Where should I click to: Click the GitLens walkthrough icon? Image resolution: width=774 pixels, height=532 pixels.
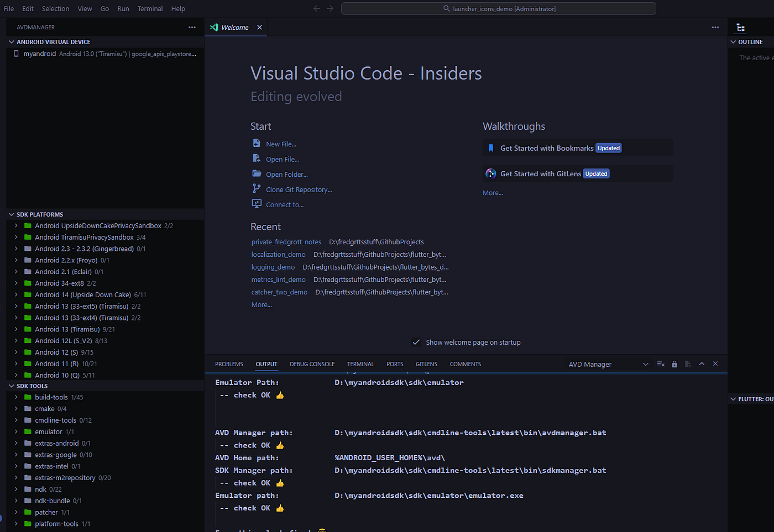point(490,173)
